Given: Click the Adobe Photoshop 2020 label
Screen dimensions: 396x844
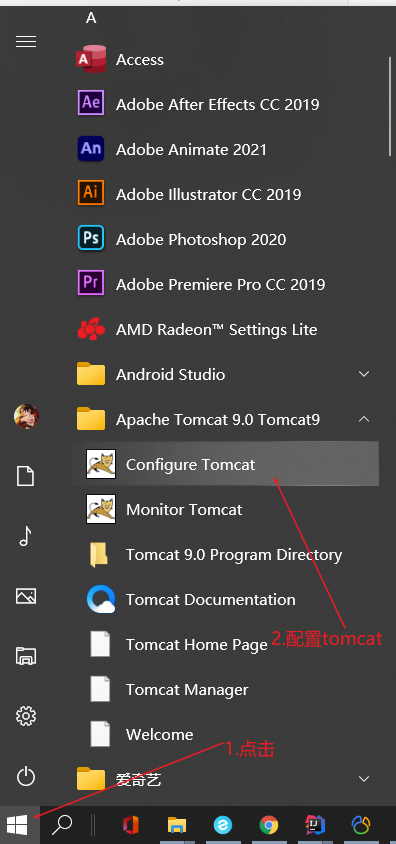Looking at the screenshot, I should coord(201,240).
